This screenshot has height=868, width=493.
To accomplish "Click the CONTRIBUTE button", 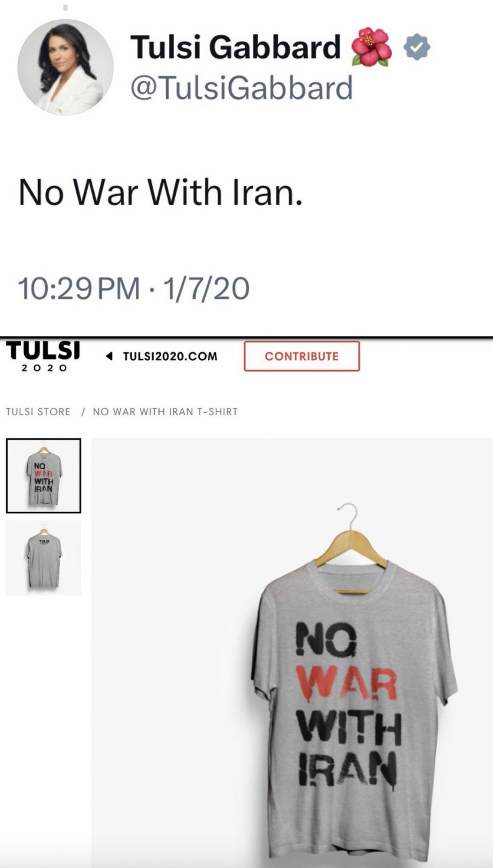I will point(302,356).
